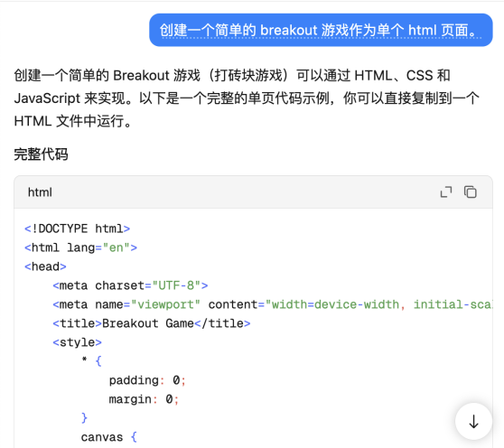
Task: Click the intro paragraph mentioning JavaScript
Action: point(247,98)
